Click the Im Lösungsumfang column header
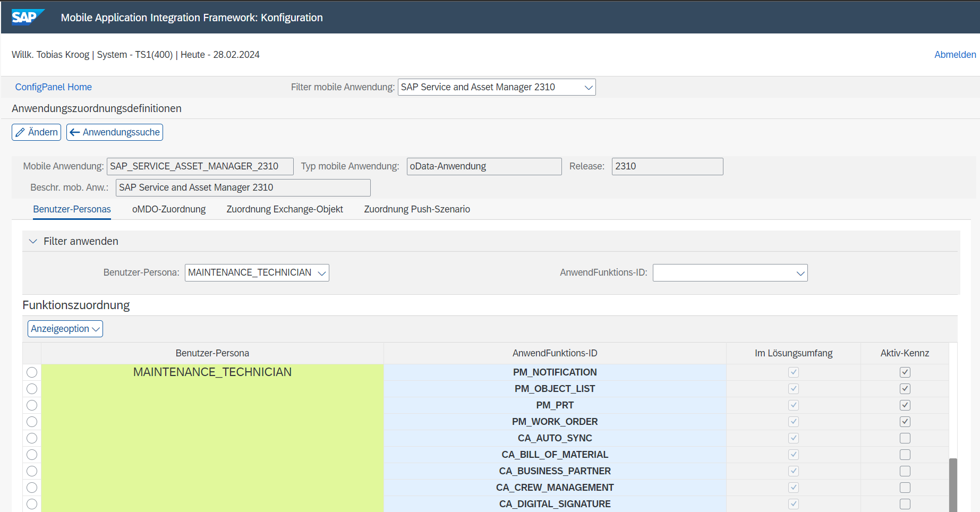980x512 pixels. [x=794, y=353]
